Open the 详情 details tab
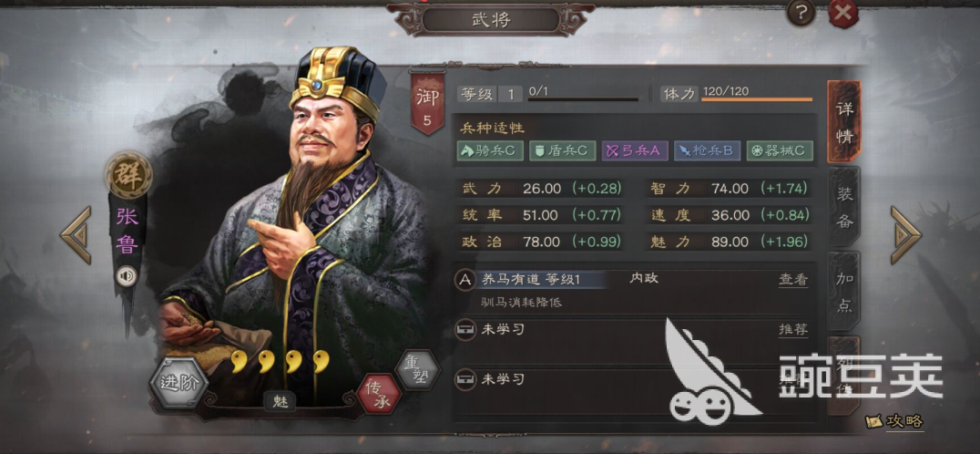 pos(843,121)
